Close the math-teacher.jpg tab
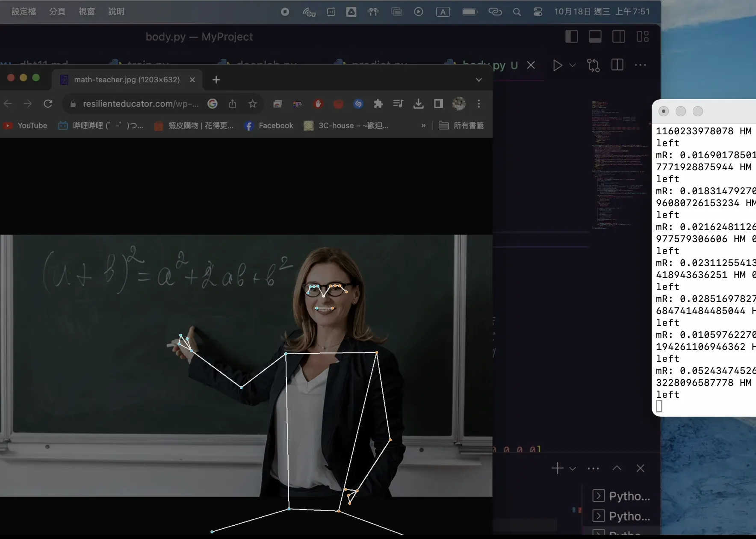This screenshot has height=539, width=756. pos(192,80)
